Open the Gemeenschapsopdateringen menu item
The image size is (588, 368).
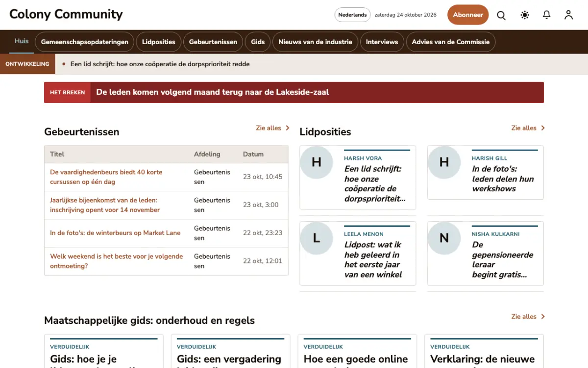(x=85, y=42)
